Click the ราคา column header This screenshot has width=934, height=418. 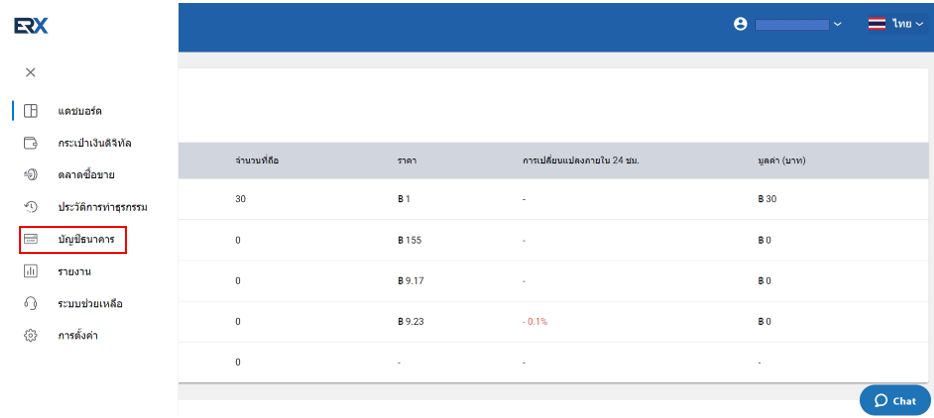point(407,161)
